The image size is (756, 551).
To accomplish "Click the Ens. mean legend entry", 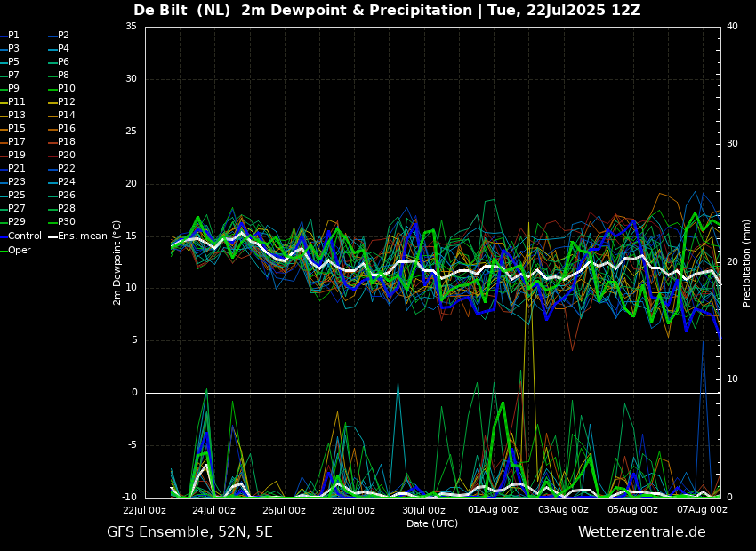I will tap(78, 236).
